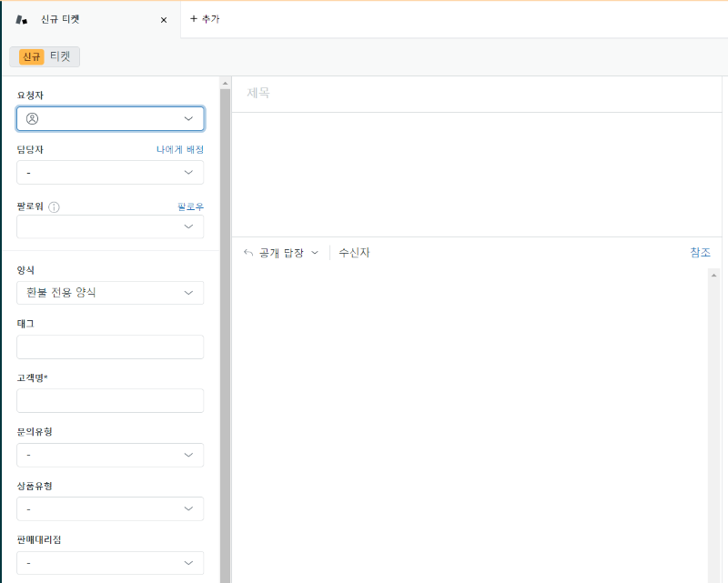
Task: Click + 추가 to open a new tab
Action: (206, 18)
